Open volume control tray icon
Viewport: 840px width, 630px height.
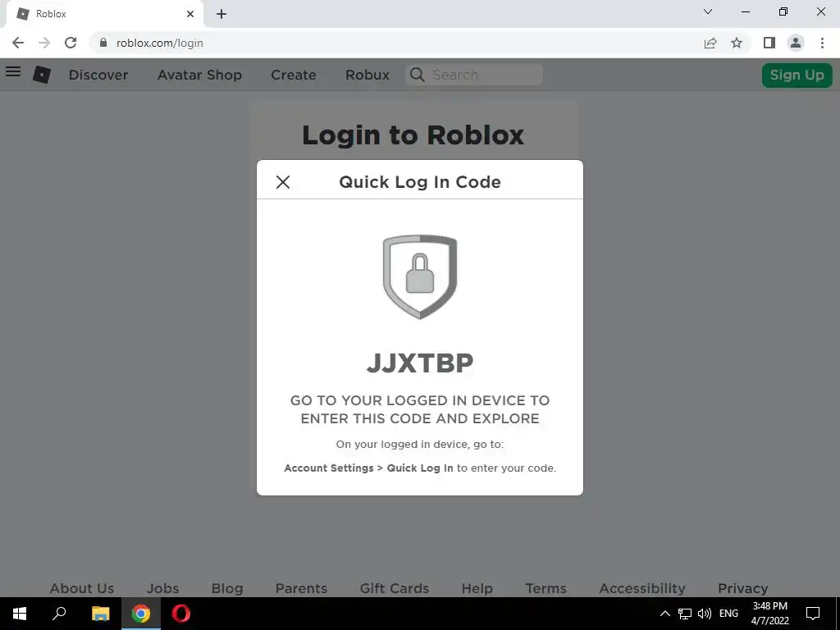coord(705,614)
